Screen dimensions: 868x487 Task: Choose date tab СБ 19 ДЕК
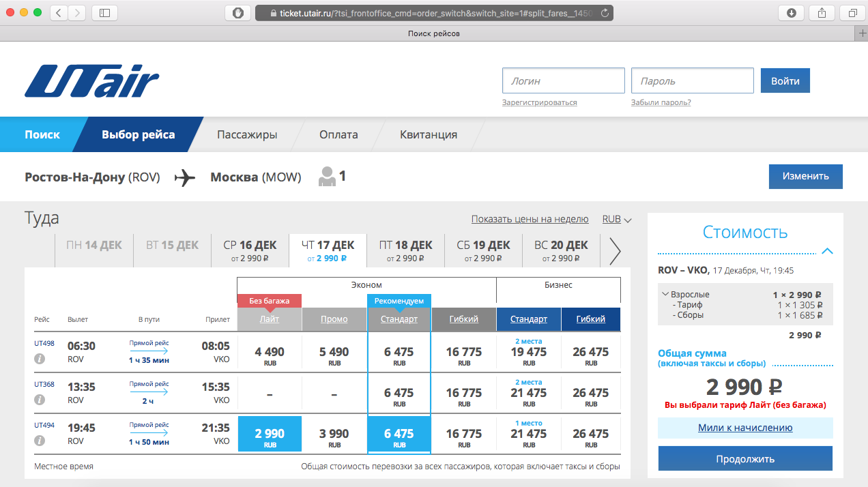pyautogui.click(x=484, y=250)
